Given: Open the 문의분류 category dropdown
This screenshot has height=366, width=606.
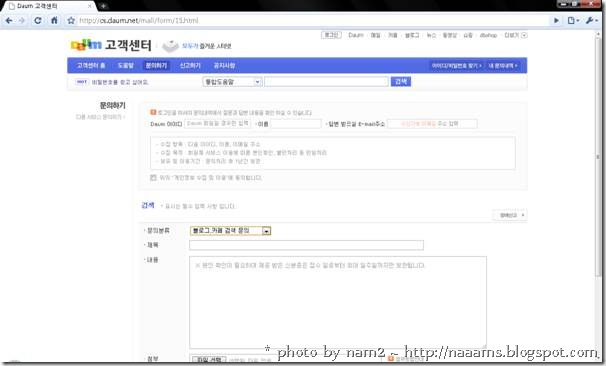Looking at the screenshot, I should [231, 231].
